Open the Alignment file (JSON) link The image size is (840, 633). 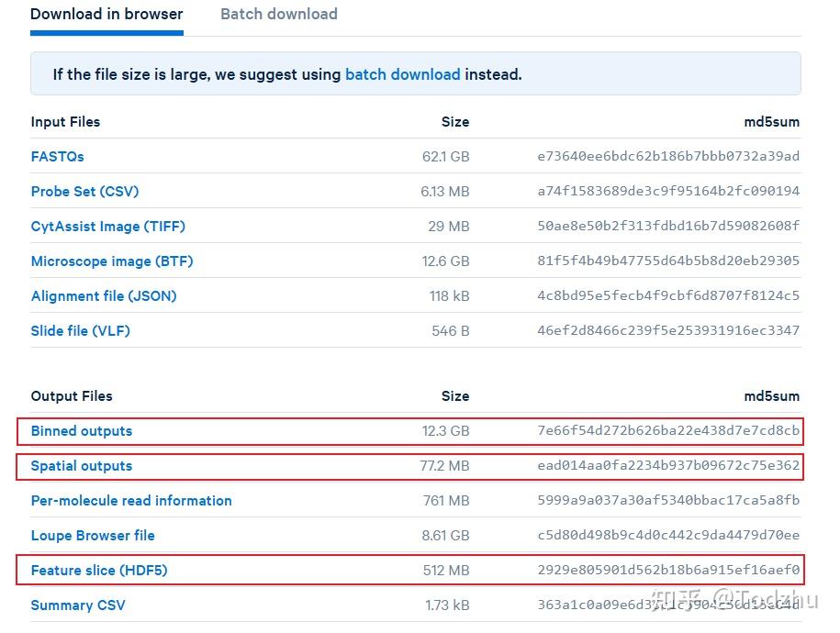coord(104,296)
